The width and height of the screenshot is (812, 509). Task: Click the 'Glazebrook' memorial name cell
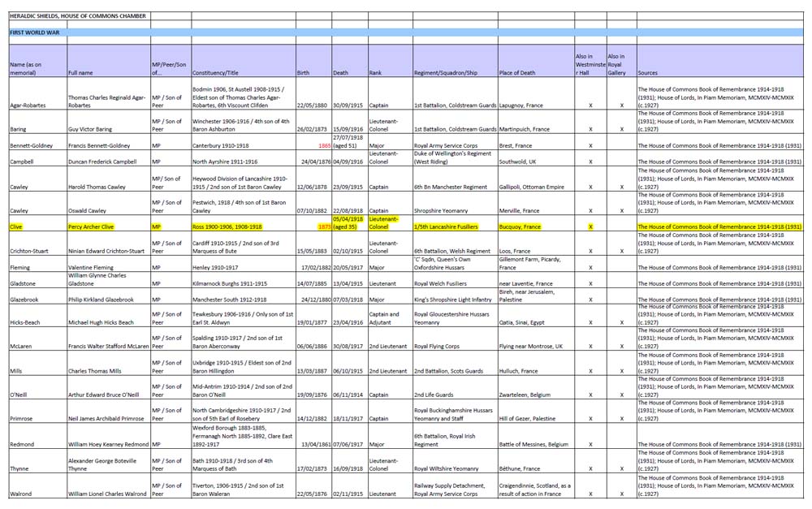pyautogui.click(x=27, y=299)
